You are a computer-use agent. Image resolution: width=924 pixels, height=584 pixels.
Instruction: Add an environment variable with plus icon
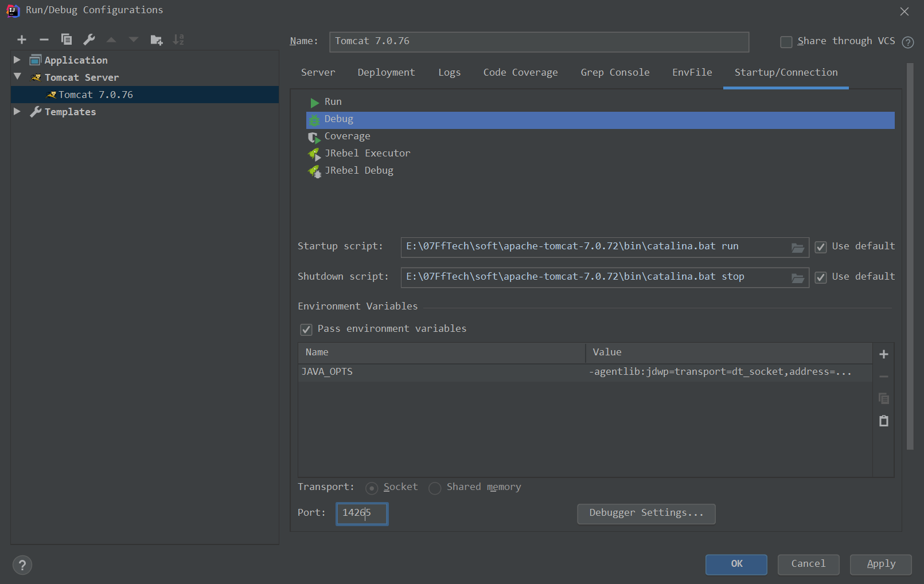click(x=884, y=354)
